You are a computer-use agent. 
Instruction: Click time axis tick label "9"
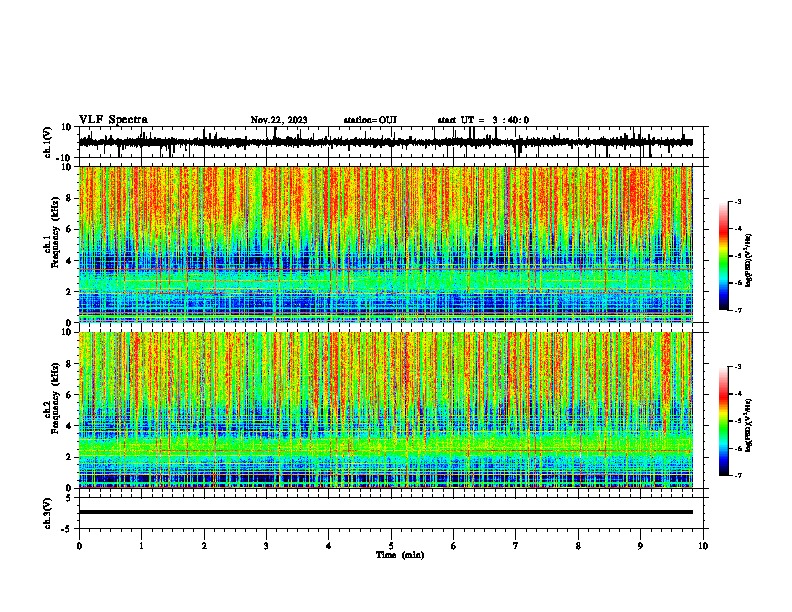pos(640,546)
